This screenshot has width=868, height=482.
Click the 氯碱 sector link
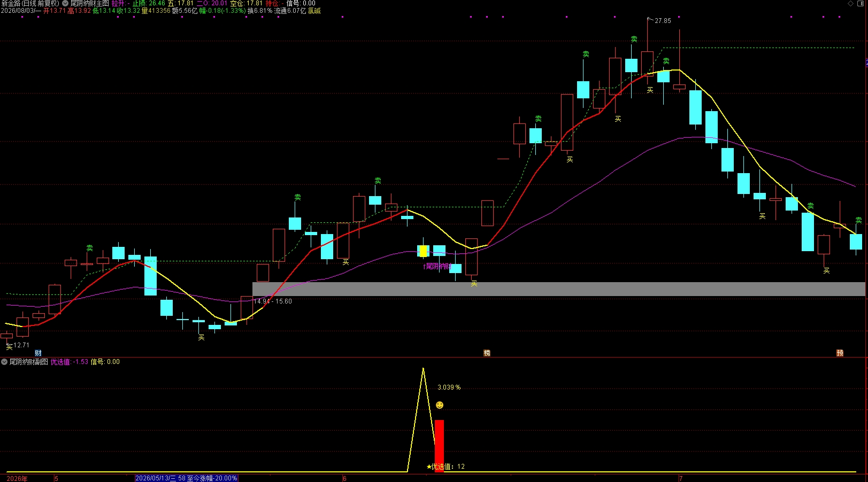314,11
